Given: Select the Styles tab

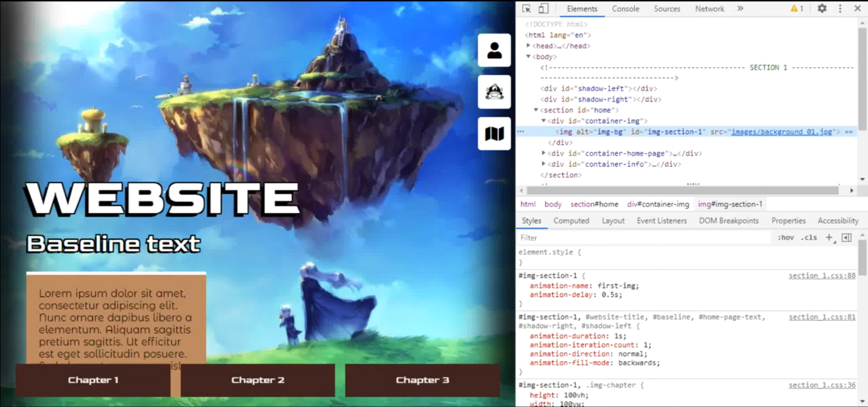Looking at the screenshot, I should (532, 221).
